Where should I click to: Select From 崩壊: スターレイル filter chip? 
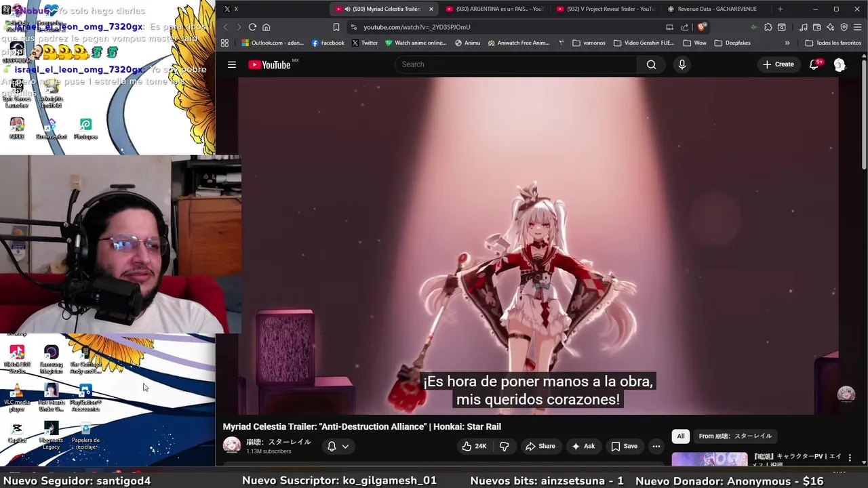click(735, 436)
